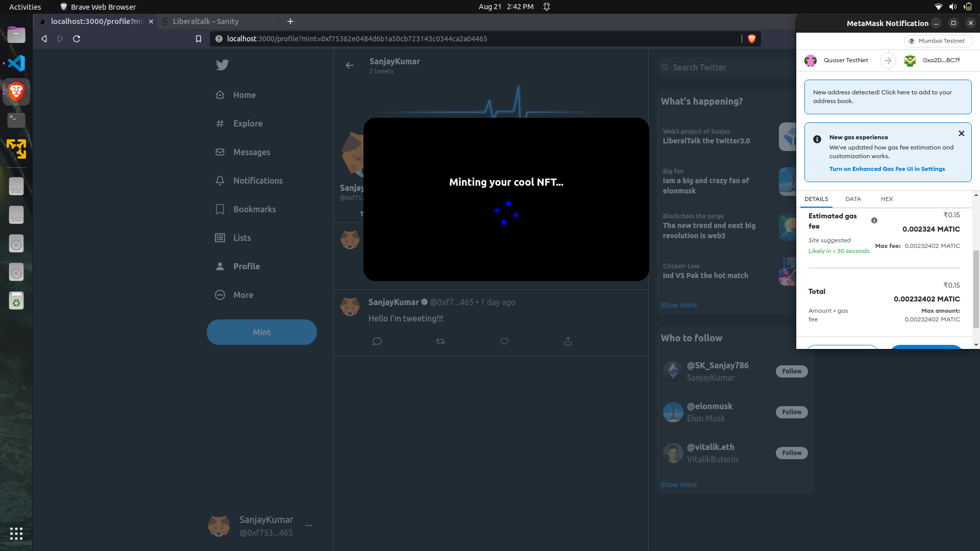Image resolution: width=980 pixels, height=551 pixels.
Task: Open Visual Studio Code from dock
Action: click(16, 63)
